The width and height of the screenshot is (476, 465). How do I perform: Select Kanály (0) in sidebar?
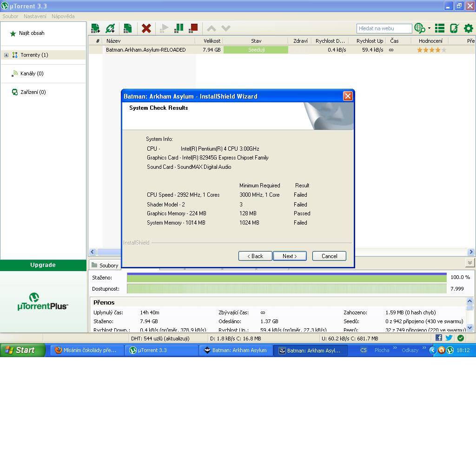pos(32,73)
